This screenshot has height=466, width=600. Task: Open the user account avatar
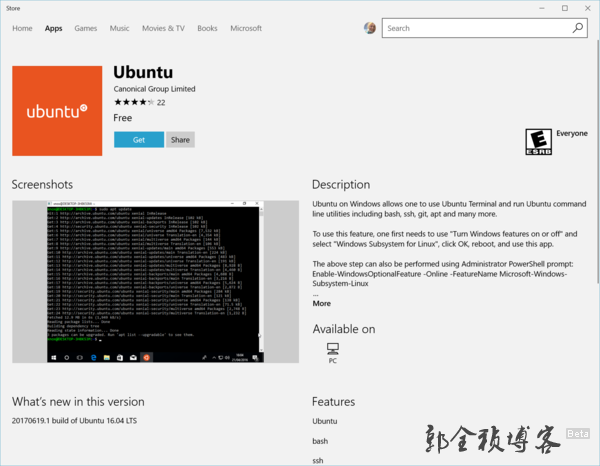(370, 28)
